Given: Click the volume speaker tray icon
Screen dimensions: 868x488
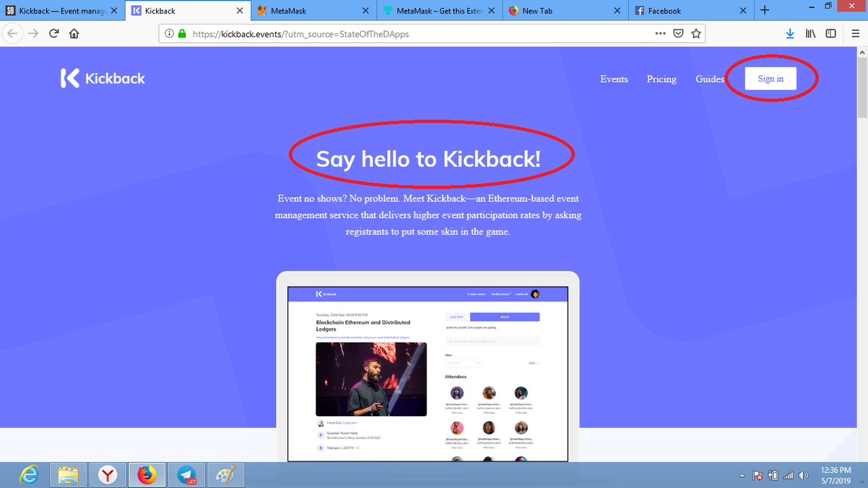Looking at the screenshot, I should 804,475.
